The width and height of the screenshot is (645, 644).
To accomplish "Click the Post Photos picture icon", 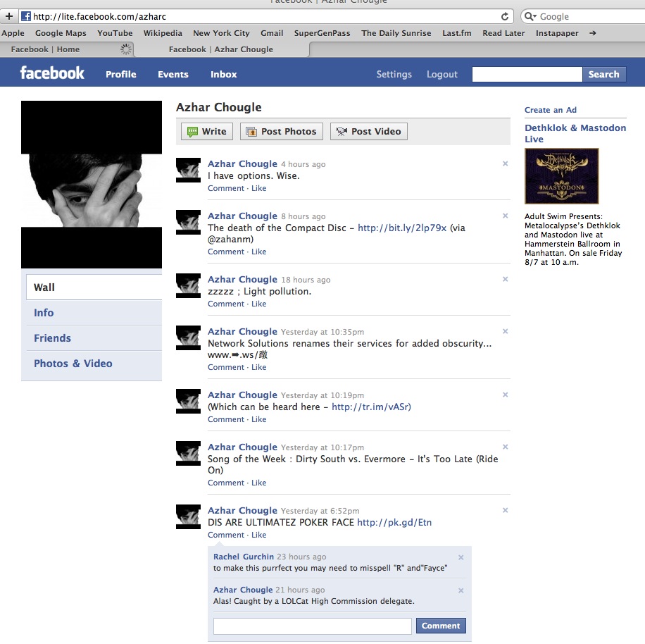I will [x=251, y=132].
